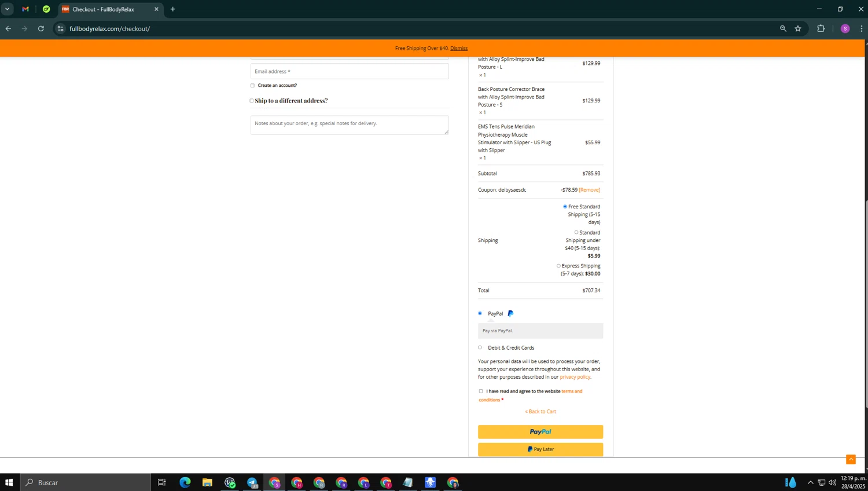The width and height of the screenshot is (868, 491).
Task: Open the Chrome three-dot menu
Action: (x=861, y=28)
